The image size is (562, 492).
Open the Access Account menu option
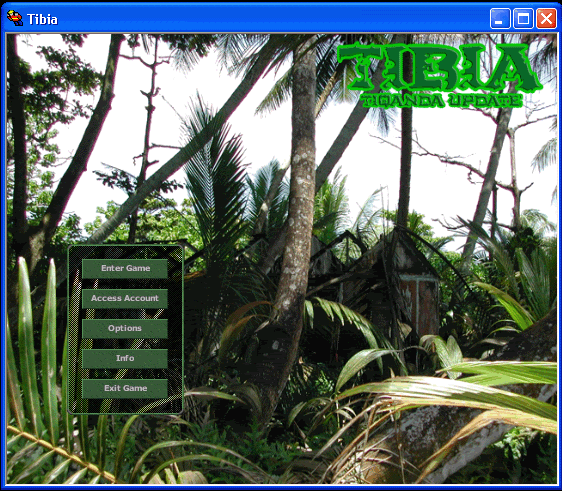click(x=125, y=298)
